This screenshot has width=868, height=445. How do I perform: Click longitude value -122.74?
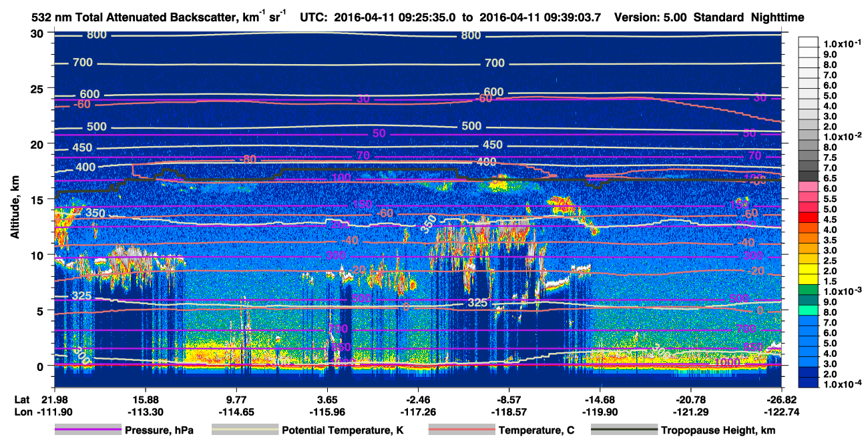782,412
